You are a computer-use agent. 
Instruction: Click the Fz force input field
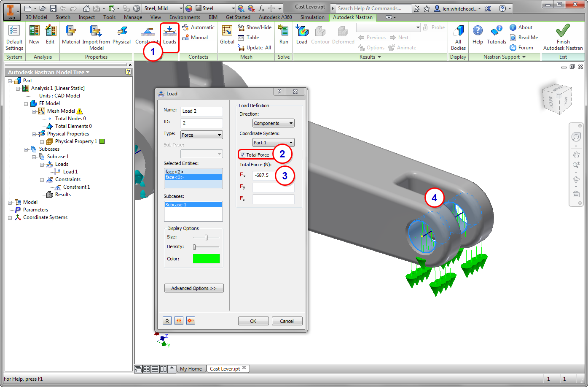[273, 199]
